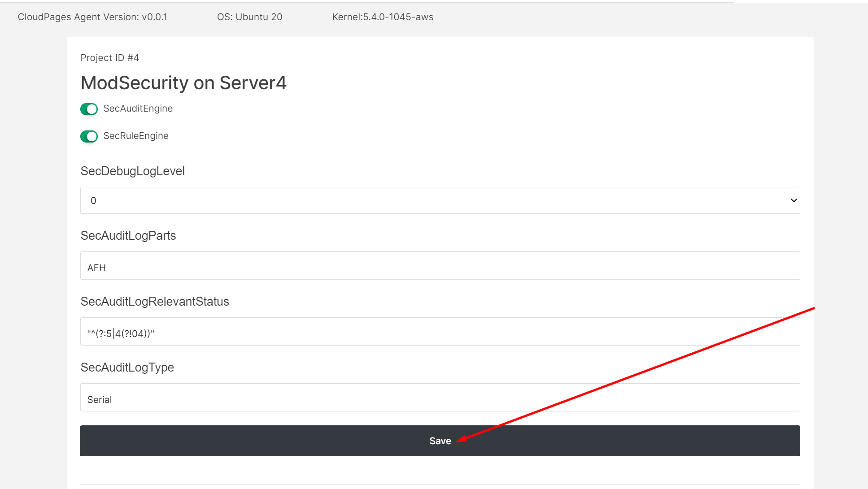Click the OS: Ubuntu 20 status item
The height and width of the screenshot is (489, 868).
249,17
